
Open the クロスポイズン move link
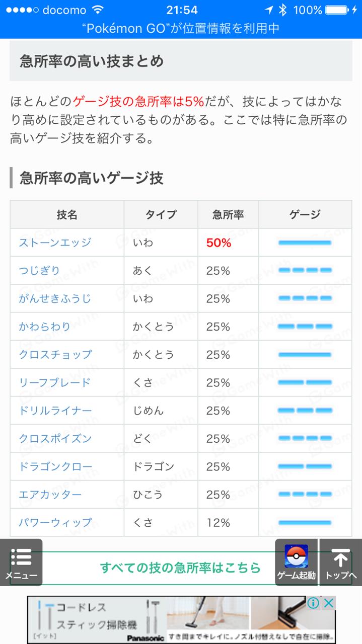[55, 438]
